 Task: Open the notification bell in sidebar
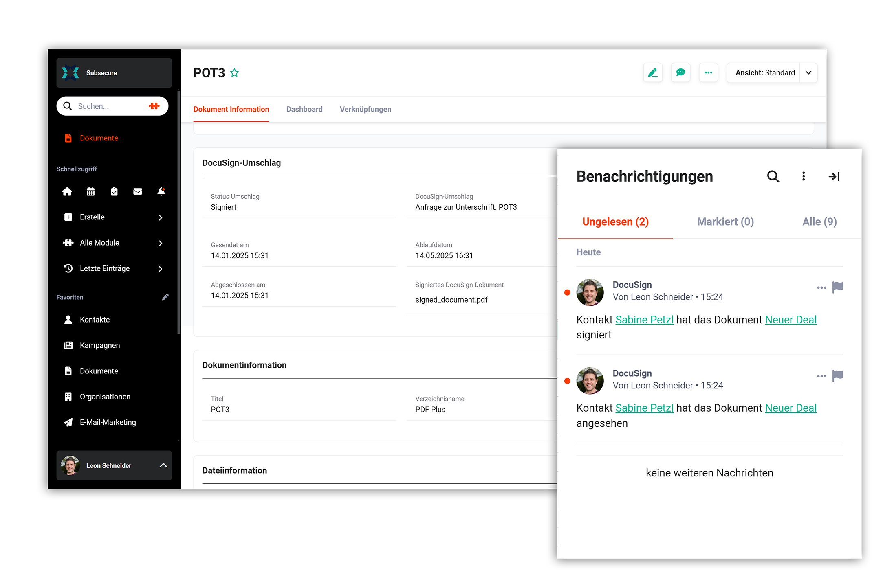pyautogui.click(x=161, y=191)
